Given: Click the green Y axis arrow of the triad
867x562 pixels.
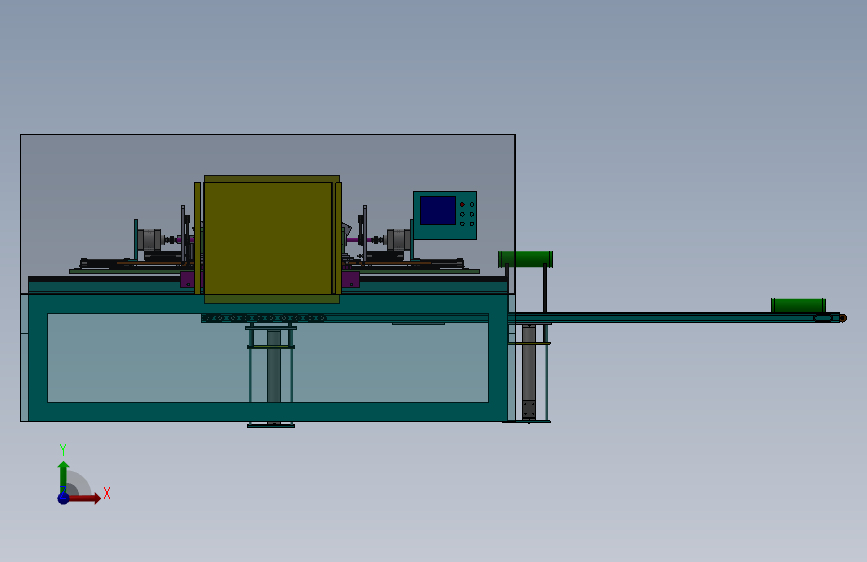Looking at the screenshot, I should pyautogui.click(x=63, y=476).
